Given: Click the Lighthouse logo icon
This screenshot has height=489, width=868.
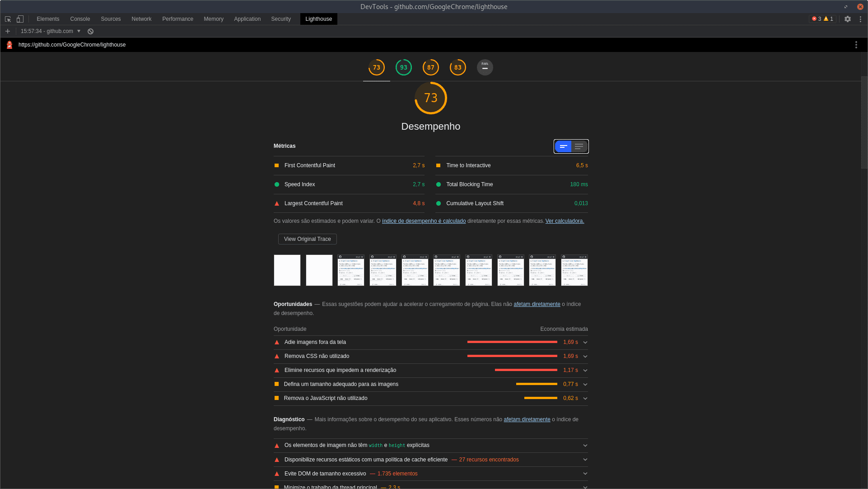Looking at the screenshot, I should coord(9,45).
